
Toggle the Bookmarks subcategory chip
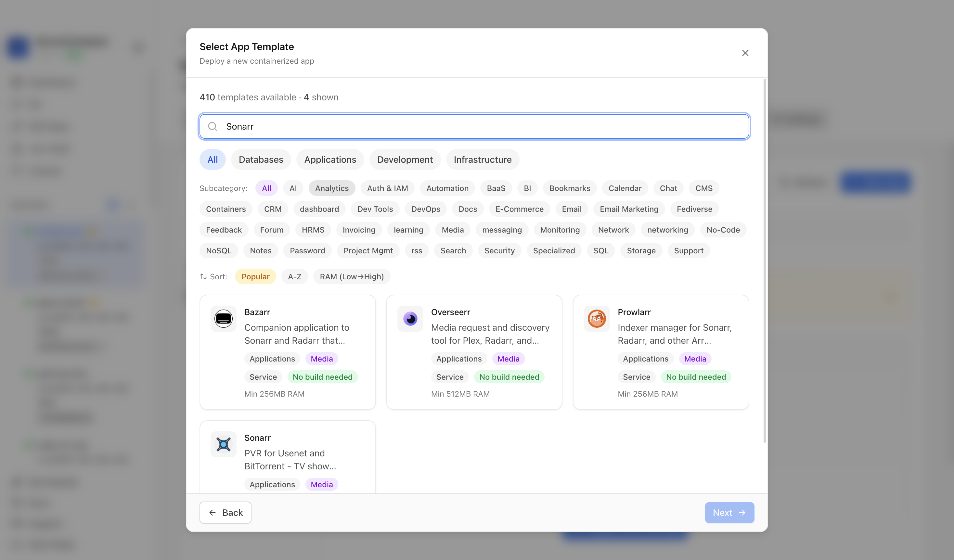pyautogui.click(x=569, y=188)
